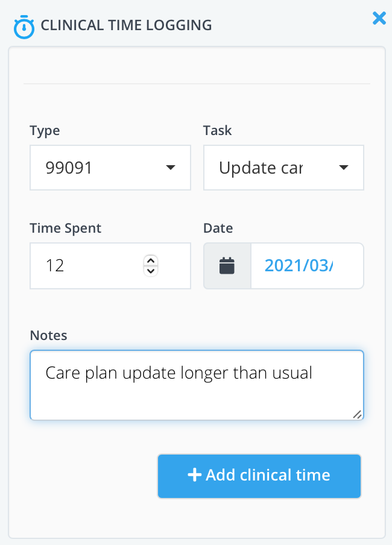The height and width of the screenshot is (545, 392).
Task: Click the 2021/03 date value field
Action: (306, 266)
